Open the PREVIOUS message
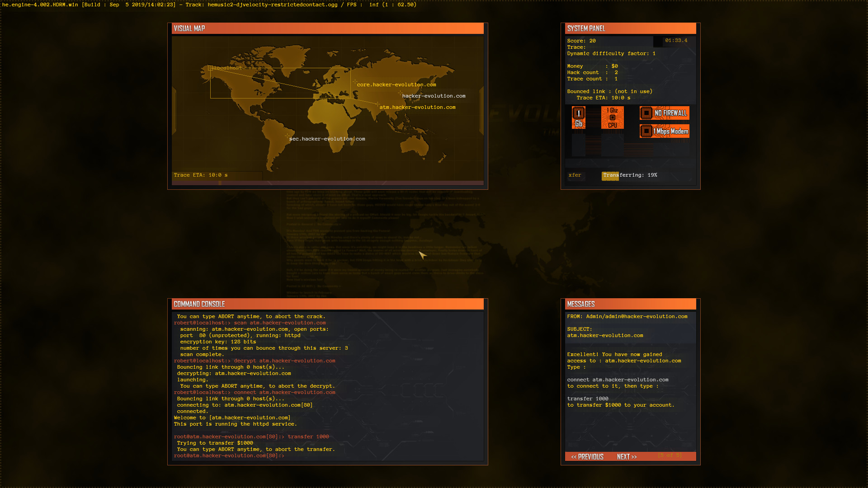868x488 pixels. (587, 457)
